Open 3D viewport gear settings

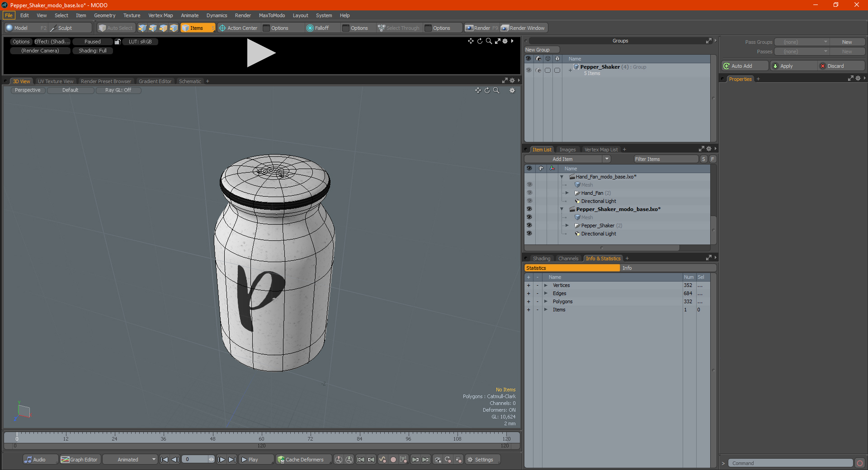click(x=512, y=90)
